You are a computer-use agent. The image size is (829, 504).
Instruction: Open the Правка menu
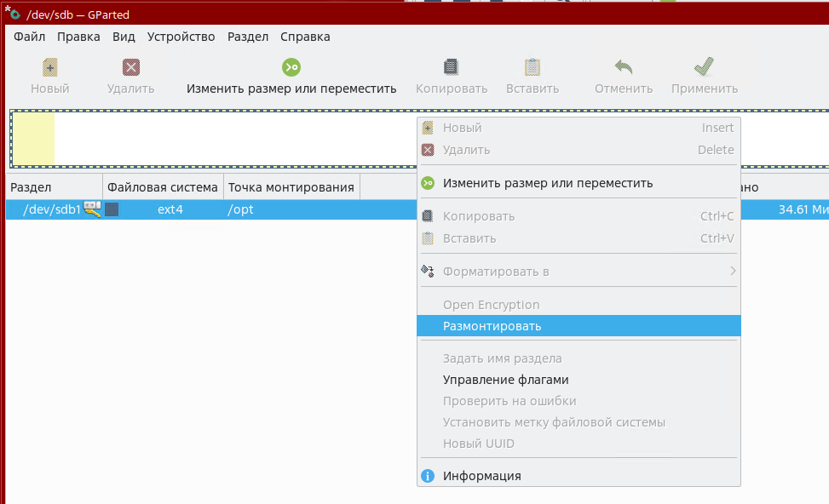(78, 37)
